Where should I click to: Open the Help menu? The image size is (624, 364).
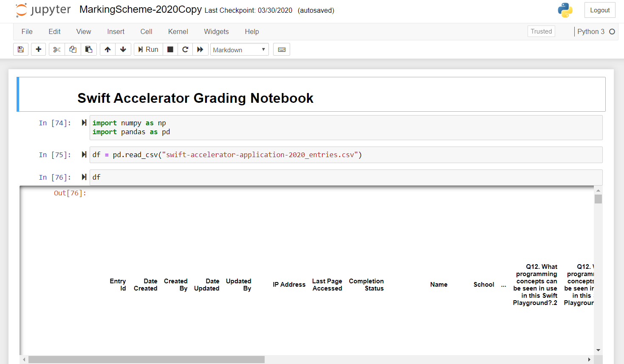coord(252,31)
